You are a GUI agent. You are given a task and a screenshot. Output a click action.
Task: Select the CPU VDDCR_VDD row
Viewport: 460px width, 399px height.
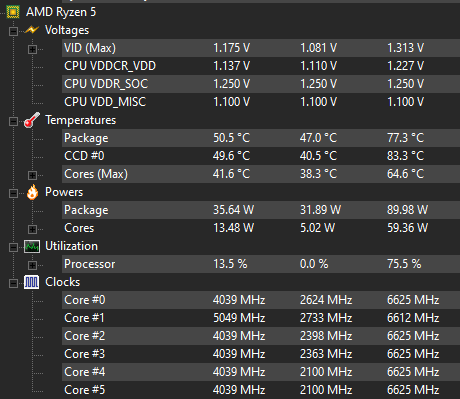(261, 66)
